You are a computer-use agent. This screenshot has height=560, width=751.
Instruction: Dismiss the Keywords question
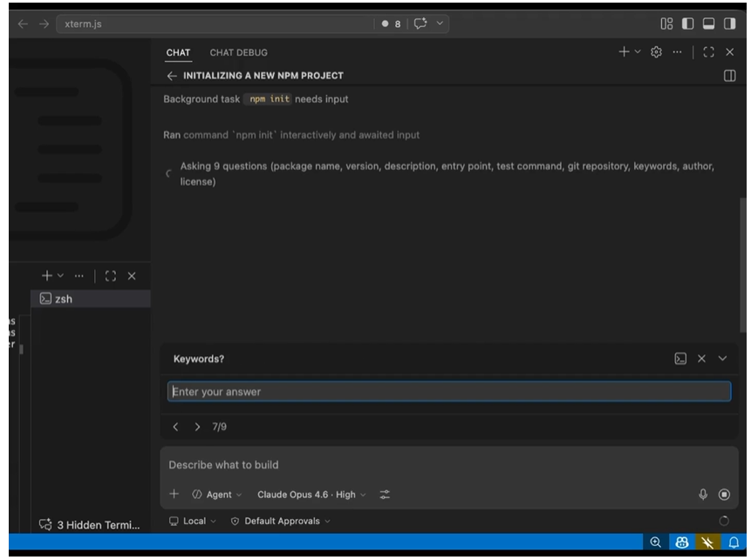click(x=701, y=359)
